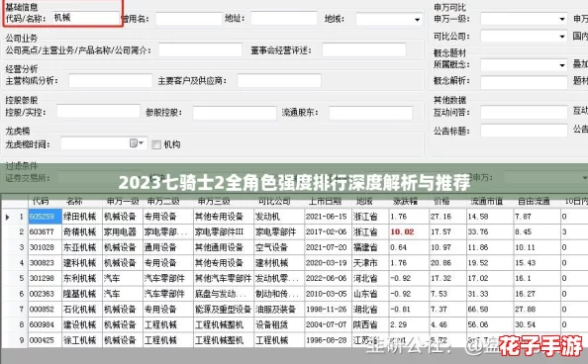Click stock name 徐工机械
Viewport: 588px width, 364px height.
[x=79, y=340]
